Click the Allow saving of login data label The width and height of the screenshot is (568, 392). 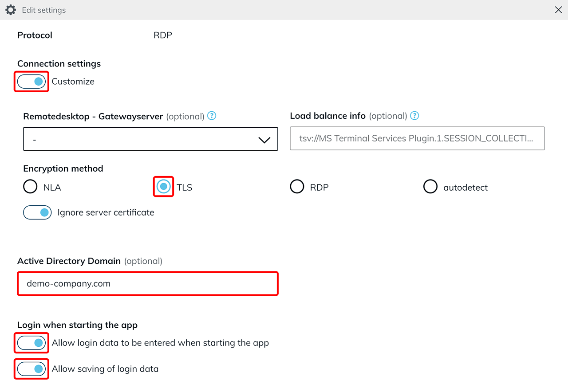click(105, 369)
